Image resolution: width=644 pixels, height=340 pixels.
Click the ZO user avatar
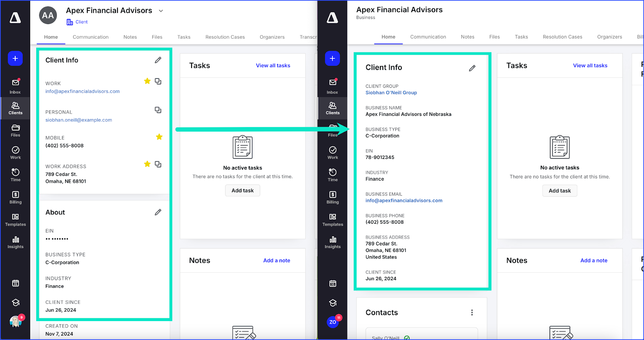click(332, 322)
